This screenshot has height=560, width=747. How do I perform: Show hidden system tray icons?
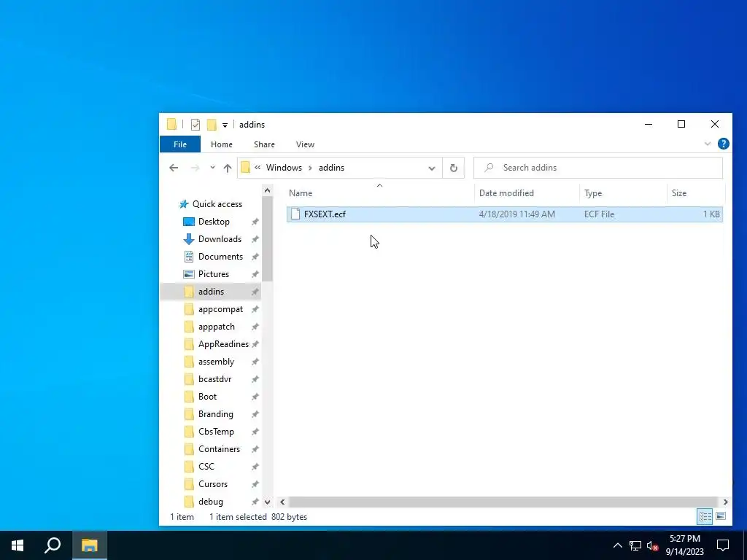tap(617, 545)
